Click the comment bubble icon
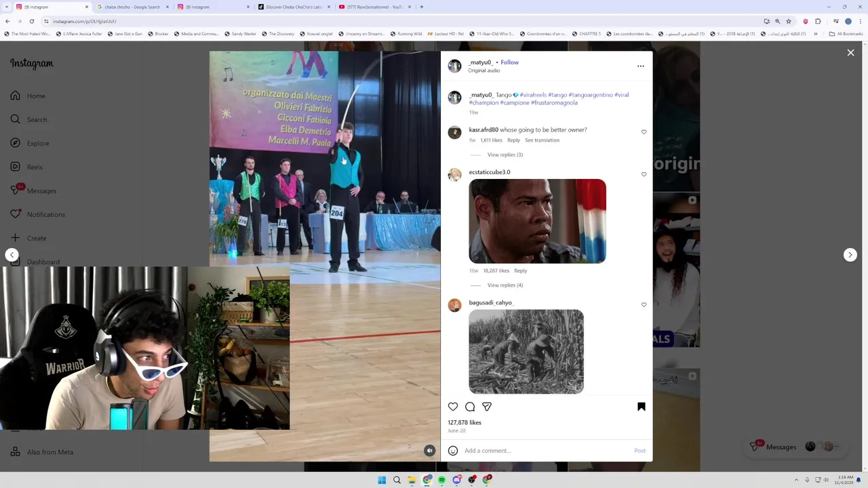868x488 pixels. click(x=470, y=407)
